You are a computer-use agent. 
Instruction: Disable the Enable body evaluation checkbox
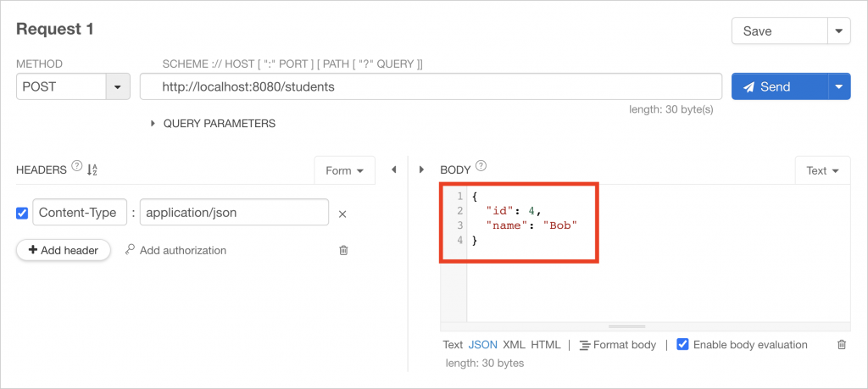point(682,344)
